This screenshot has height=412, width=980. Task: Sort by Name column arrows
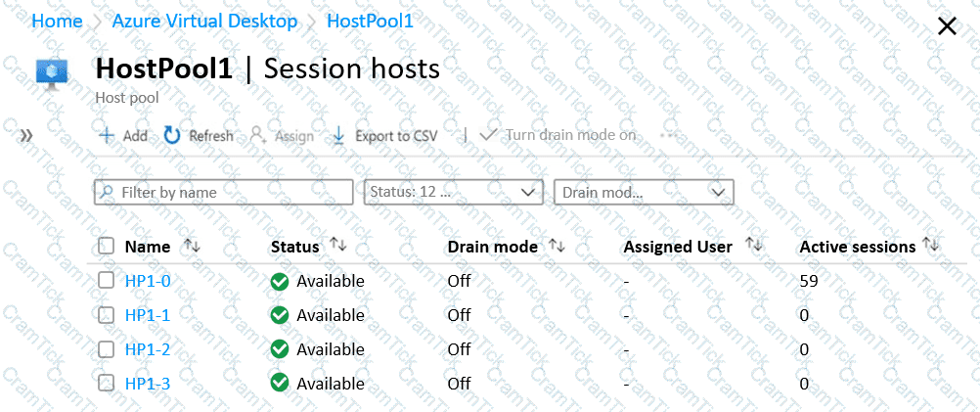click(192, 247)
